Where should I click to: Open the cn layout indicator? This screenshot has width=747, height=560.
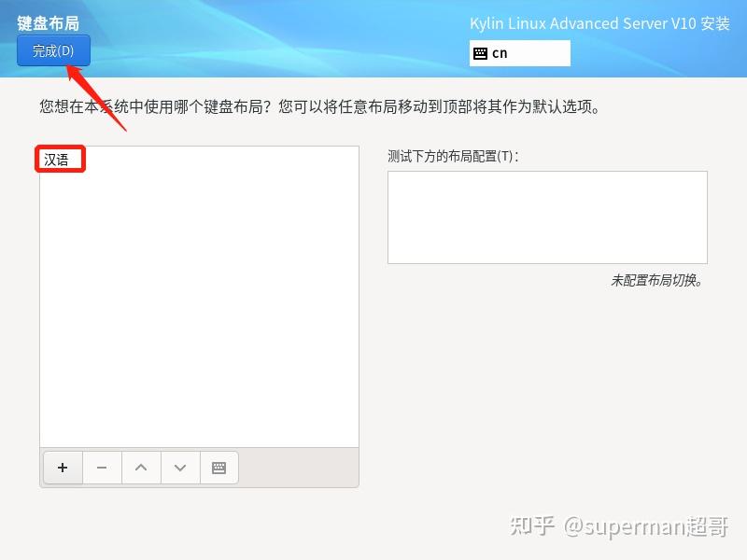[520, 53]
